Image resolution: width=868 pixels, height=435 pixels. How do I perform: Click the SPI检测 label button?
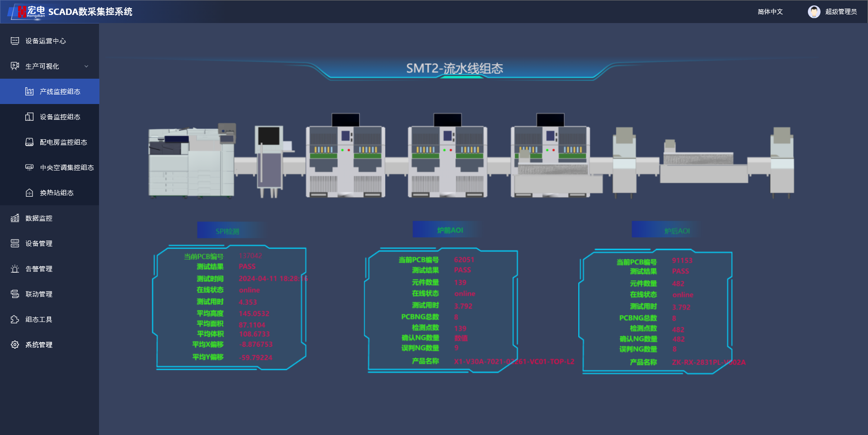coord(227,231)
